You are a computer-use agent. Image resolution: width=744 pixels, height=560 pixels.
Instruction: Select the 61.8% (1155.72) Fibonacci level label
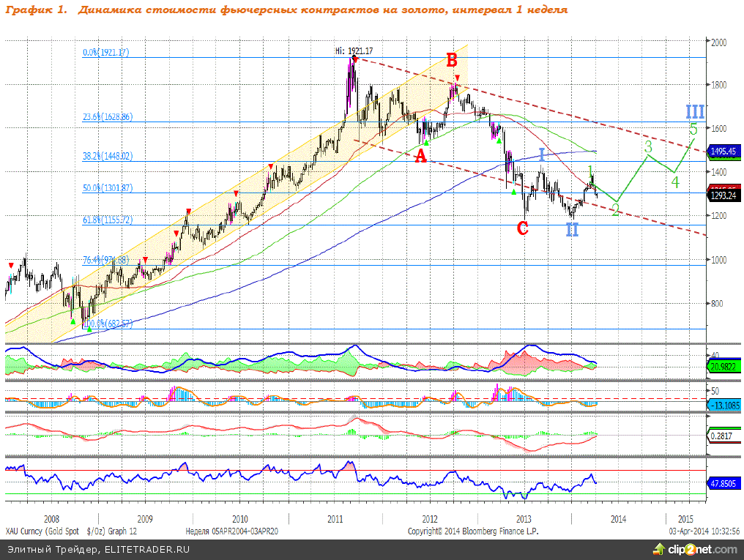[x=107, y=220]
